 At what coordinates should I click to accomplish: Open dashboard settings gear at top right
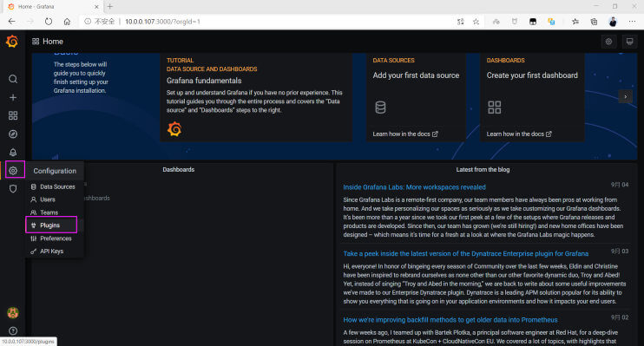[x=608, y=42]
